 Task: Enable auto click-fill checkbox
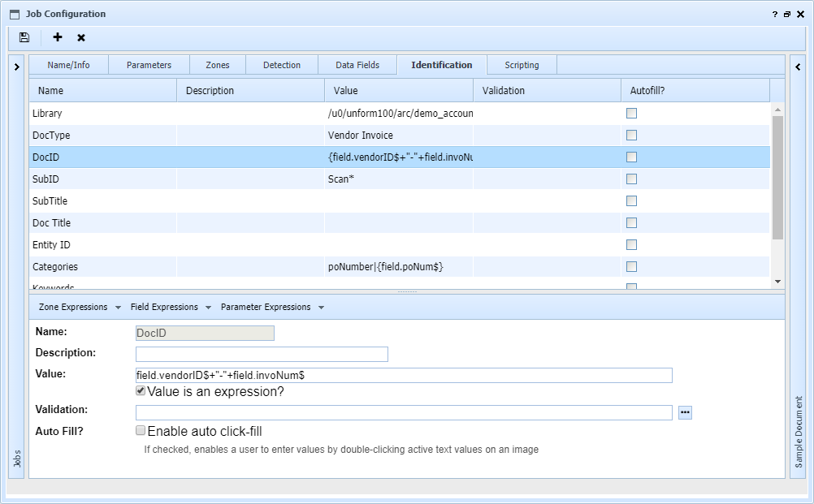pos(141,431)
